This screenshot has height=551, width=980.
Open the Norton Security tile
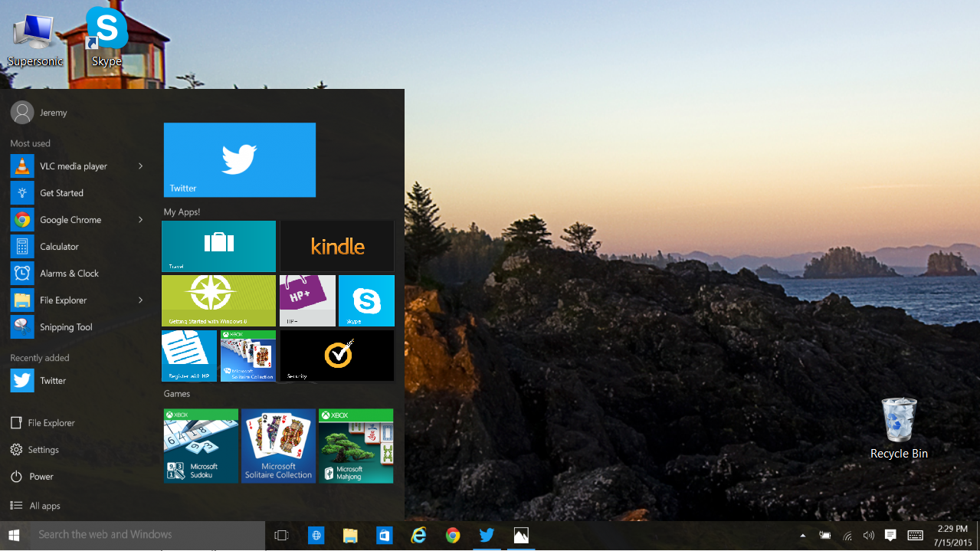pyautogui.click(x=337, y=356)
